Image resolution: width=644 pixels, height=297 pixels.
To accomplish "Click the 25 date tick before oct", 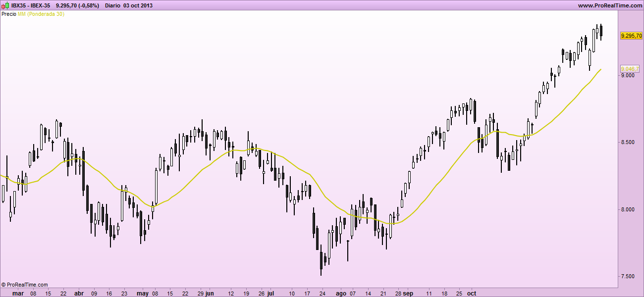I will coord(459,293).
